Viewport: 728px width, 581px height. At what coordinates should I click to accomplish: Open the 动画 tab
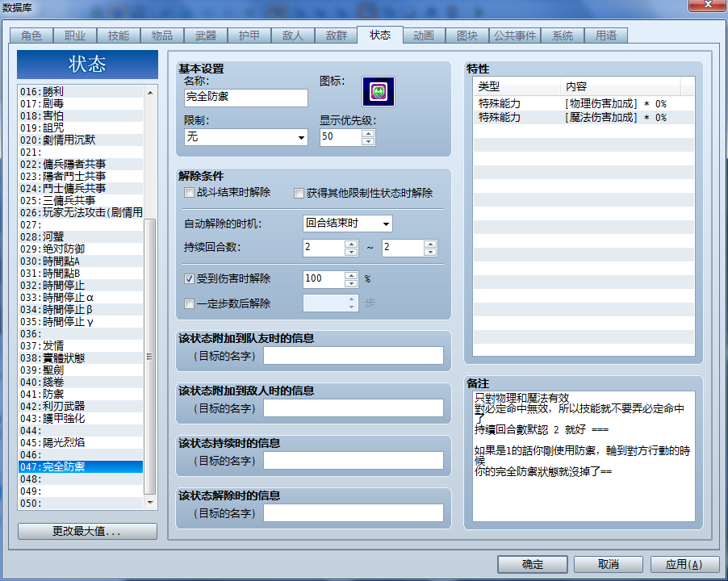pos(424,36)
